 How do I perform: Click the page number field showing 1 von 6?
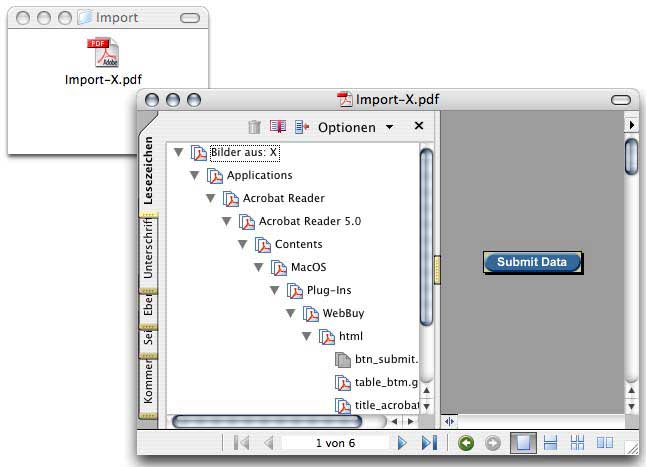(x=336, y=443)
